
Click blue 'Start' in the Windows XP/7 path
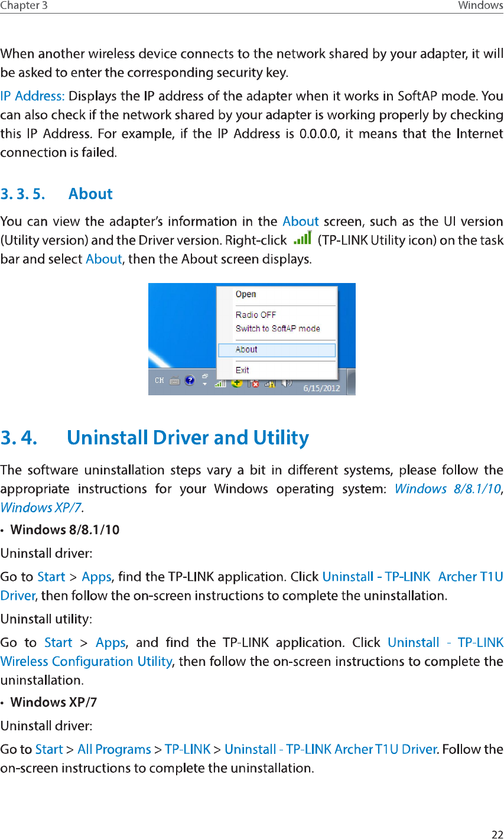coord(49,749)
